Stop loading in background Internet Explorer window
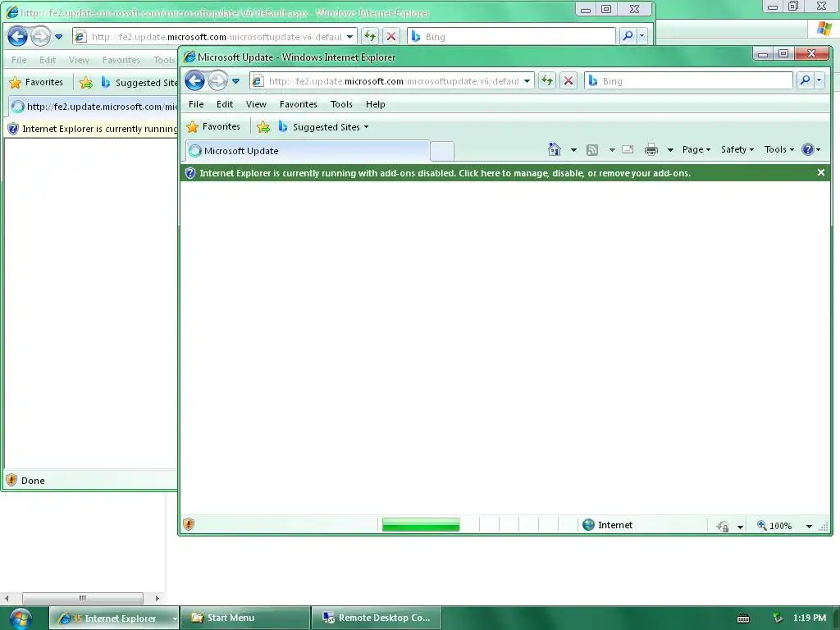Viewport: 840px width, 630px height. [x=391, y=36]
